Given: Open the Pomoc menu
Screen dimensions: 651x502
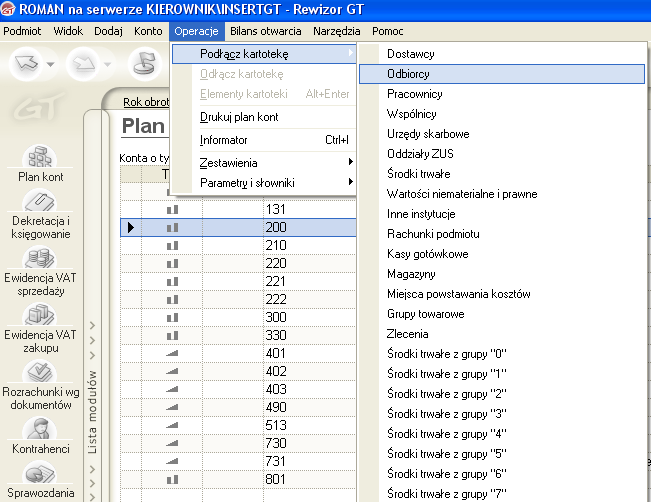Looking at the screenshot, I should (387, 31).
